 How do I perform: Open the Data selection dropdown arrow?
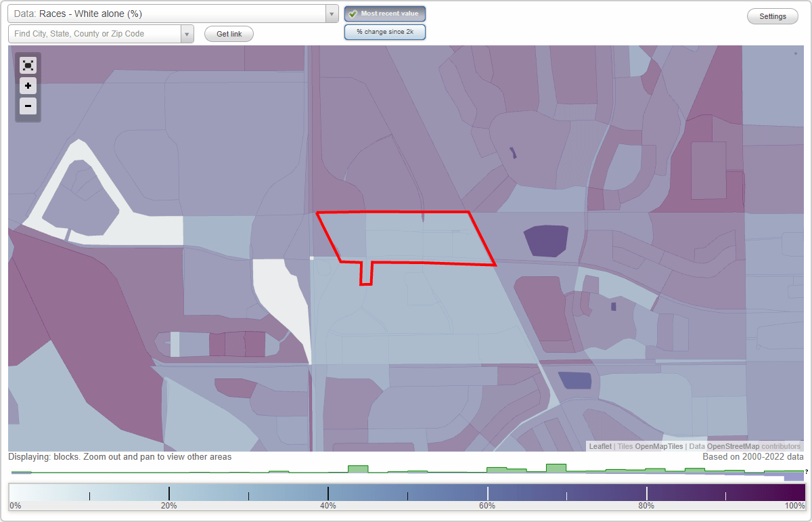(332, 14)
